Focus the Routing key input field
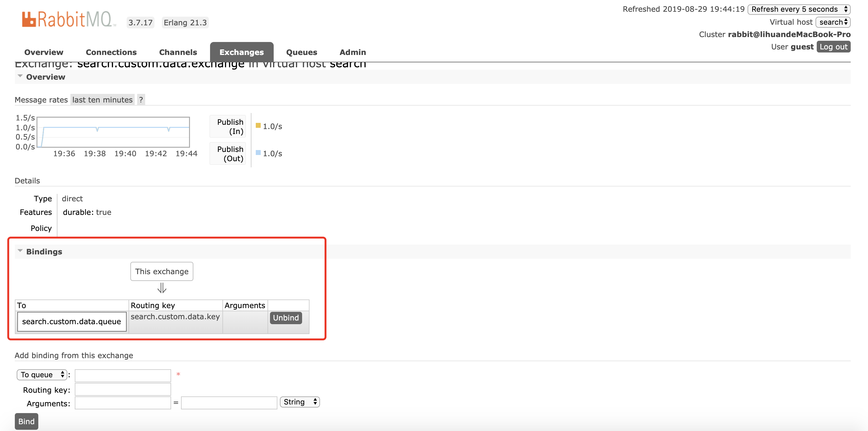This screenshot has width=868, height=431. pyautogui.click(x=123, y=390)
